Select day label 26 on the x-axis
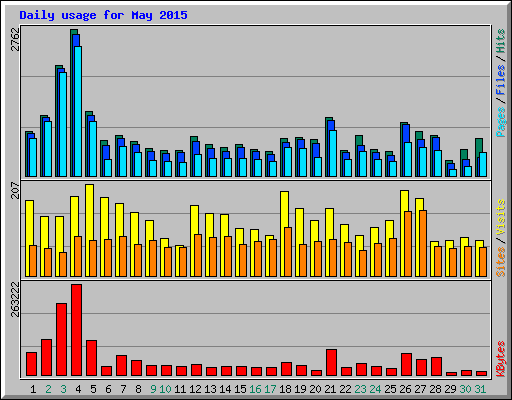512x400 pixels. point(405,389)
